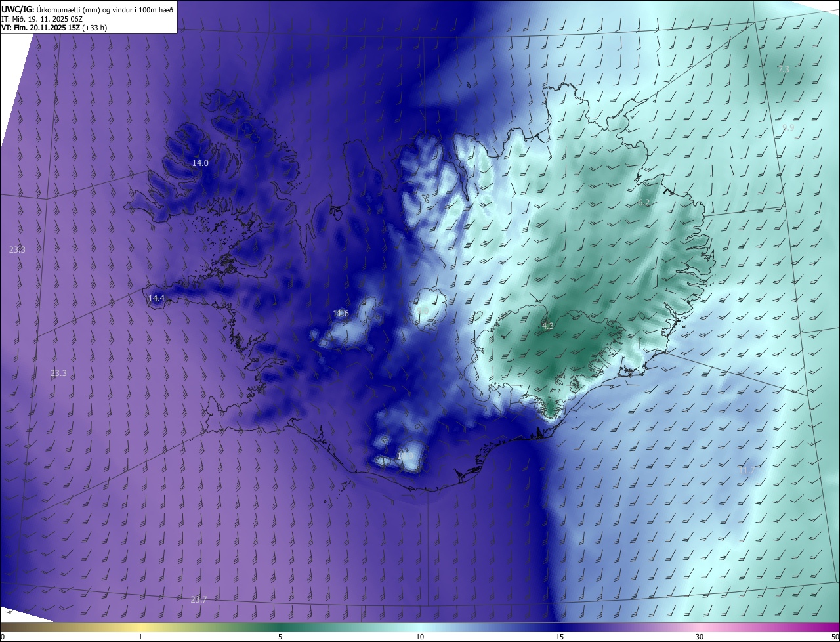Viewport: 840px width, 642px height.
Task: Click the valid time line "VT: Fim. 20.11.2025 15Z (+33 h)"
Action: [x=54, y=28]
